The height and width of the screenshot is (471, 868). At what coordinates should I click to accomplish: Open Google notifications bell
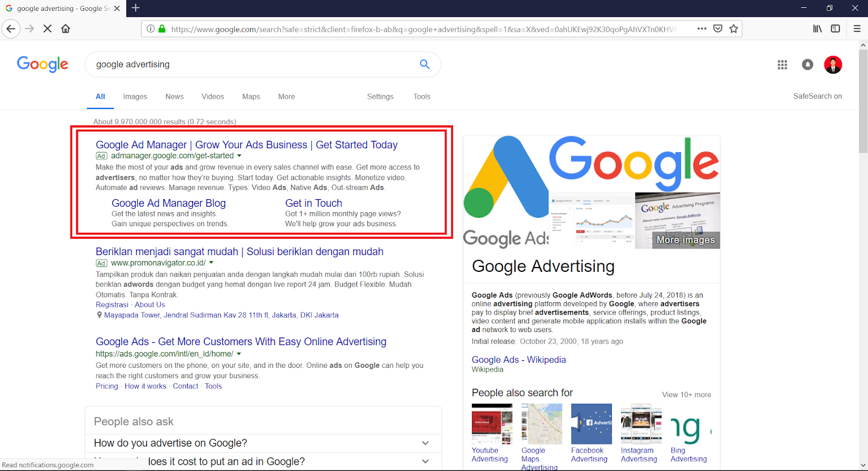tap(808, 65)
